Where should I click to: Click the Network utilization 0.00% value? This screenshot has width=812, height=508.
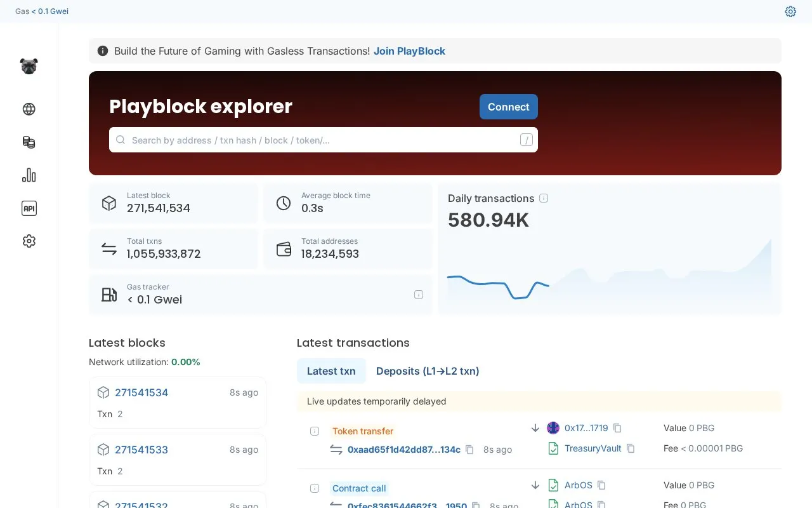click(186, 362)
